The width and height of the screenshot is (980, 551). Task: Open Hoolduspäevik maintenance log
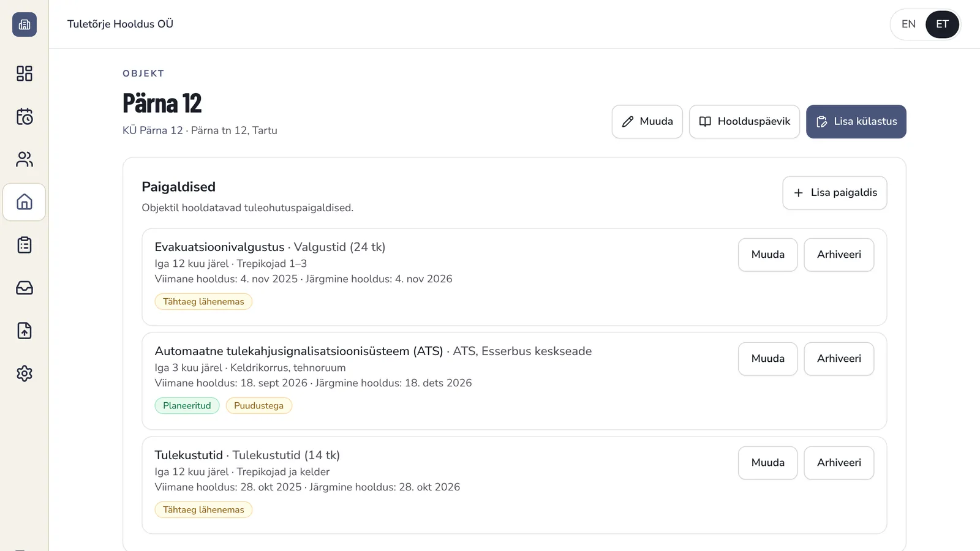tap(744, 122)
